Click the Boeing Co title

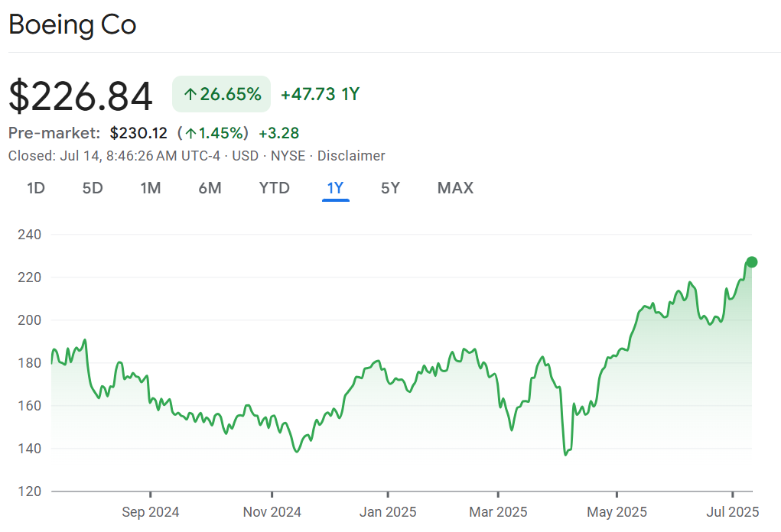(x=72, y=25)
